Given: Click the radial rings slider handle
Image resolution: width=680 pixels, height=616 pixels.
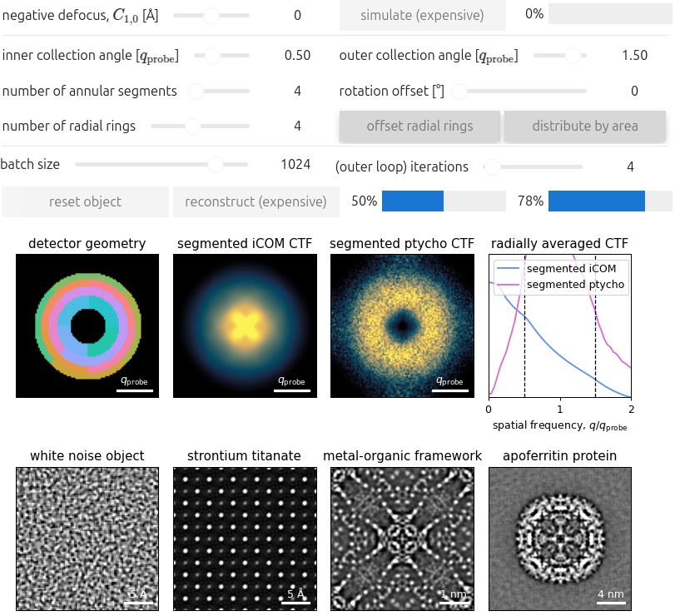Looking at the screenshot, I should click(192, 127).
